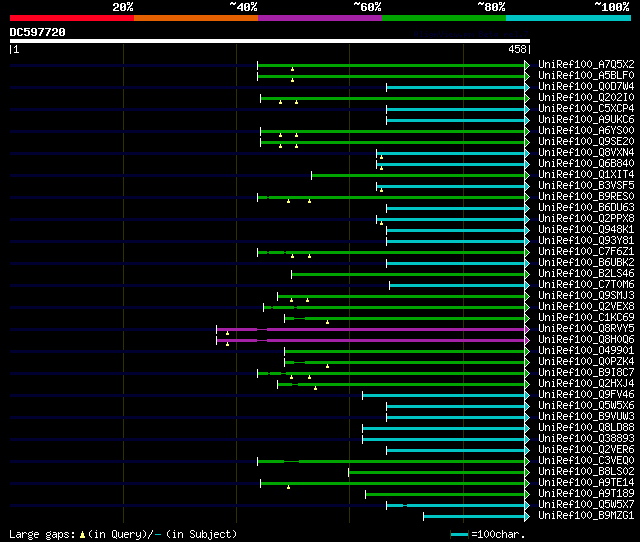Select UniRef100_Q8VXN4 label text

click(586, 153)
